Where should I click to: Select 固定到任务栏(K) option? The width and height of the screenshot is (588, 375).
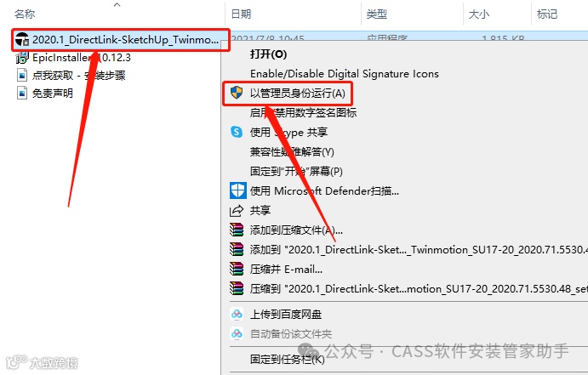coord(288,359)
